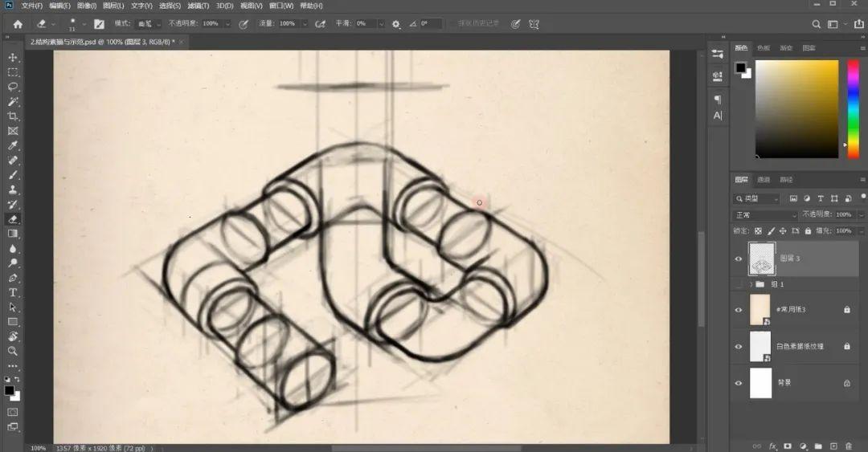Toggle lock position
The image size is (868, 452).
[x=783, y=230]
